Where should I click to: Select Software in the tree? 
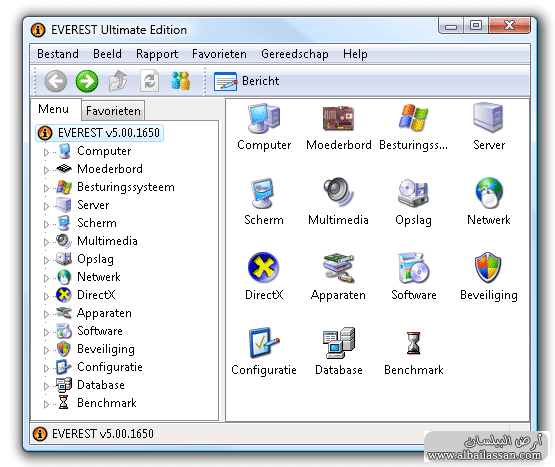pos(100,331)
